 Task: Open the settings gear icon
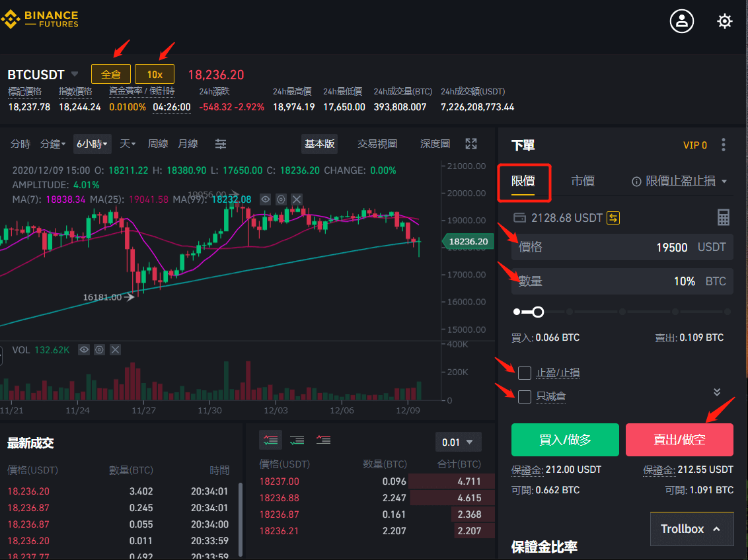pyautogui.click(x=725, y=21)
